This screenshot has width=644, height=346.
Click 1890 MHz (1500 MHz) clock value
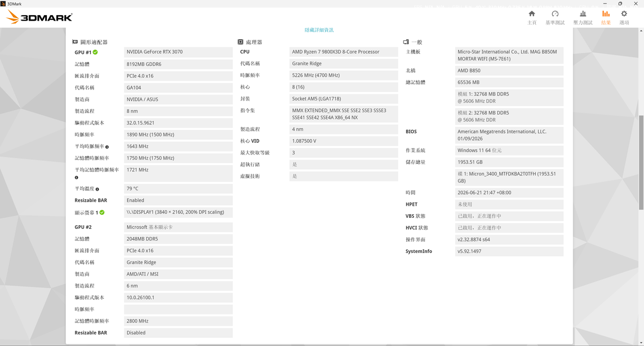click(x=178, y=134)
